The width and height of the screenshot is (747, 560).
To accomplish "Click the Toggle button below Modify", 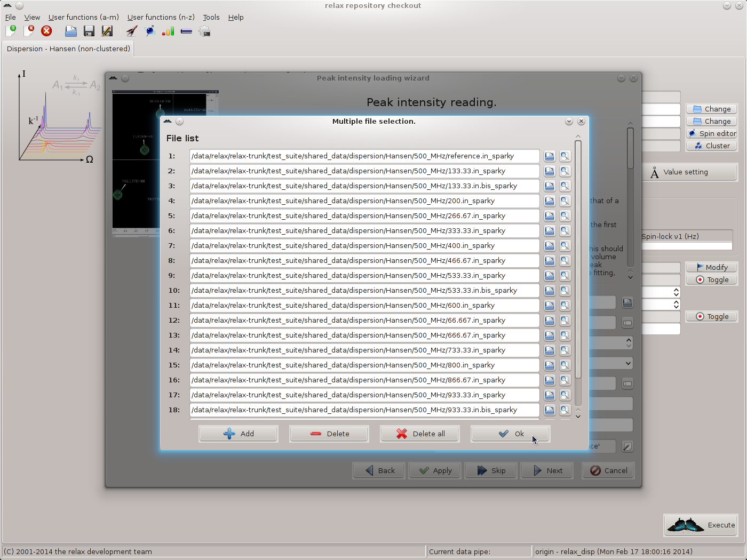I will pos(712,279).
